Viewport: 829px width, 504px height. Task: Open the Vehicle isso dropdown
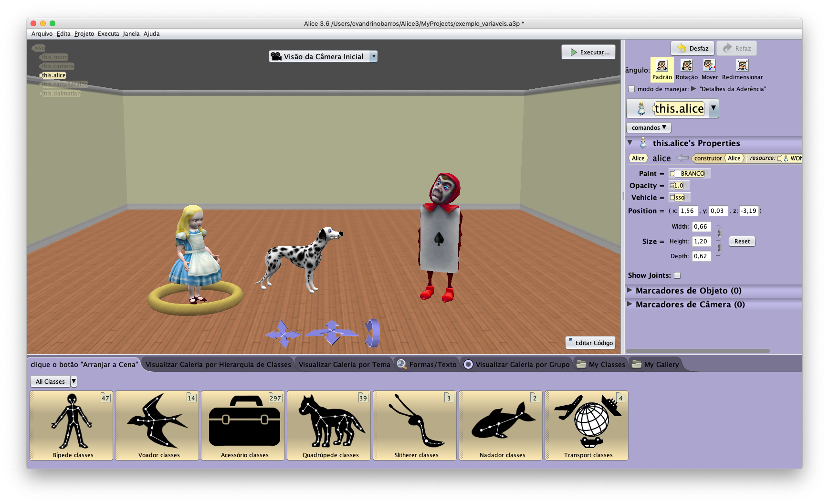click(x=679, y=198)
